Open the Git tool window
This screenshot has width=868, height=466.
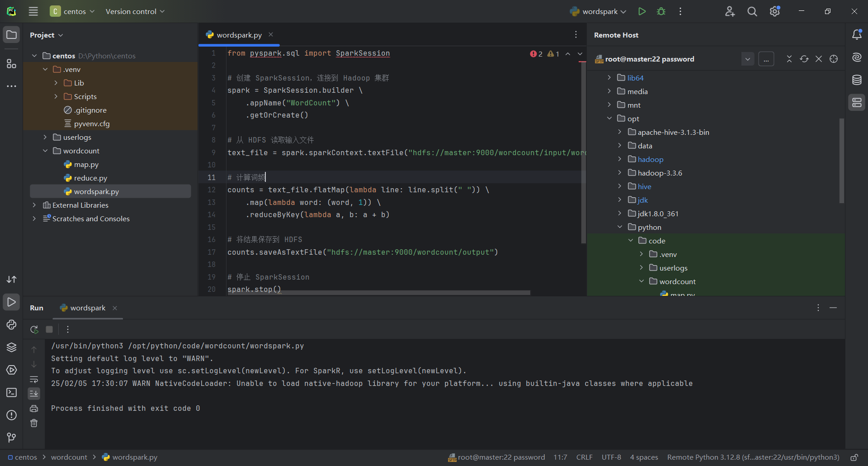click(x=12, y=437)
